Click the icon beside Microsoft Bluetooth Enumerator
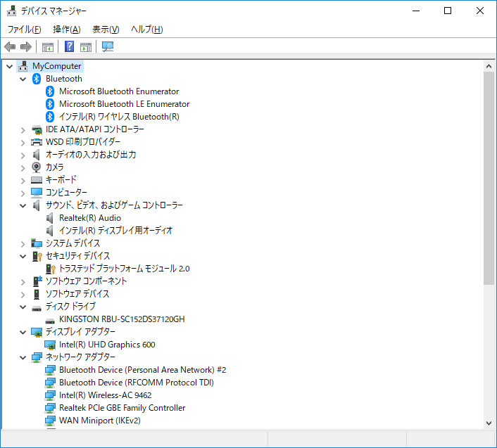 click(50, 91)
